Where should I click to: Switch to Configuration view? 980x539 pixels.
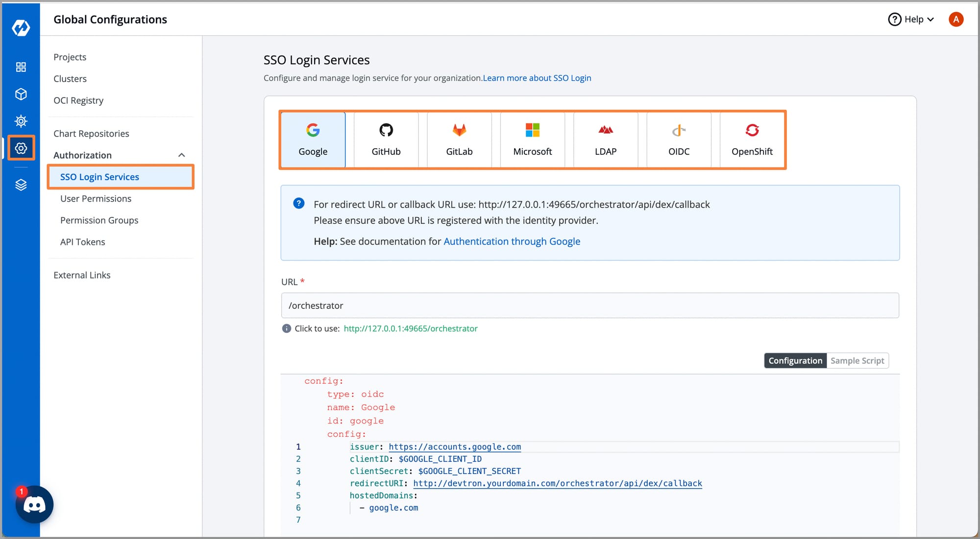coord(795,361)
